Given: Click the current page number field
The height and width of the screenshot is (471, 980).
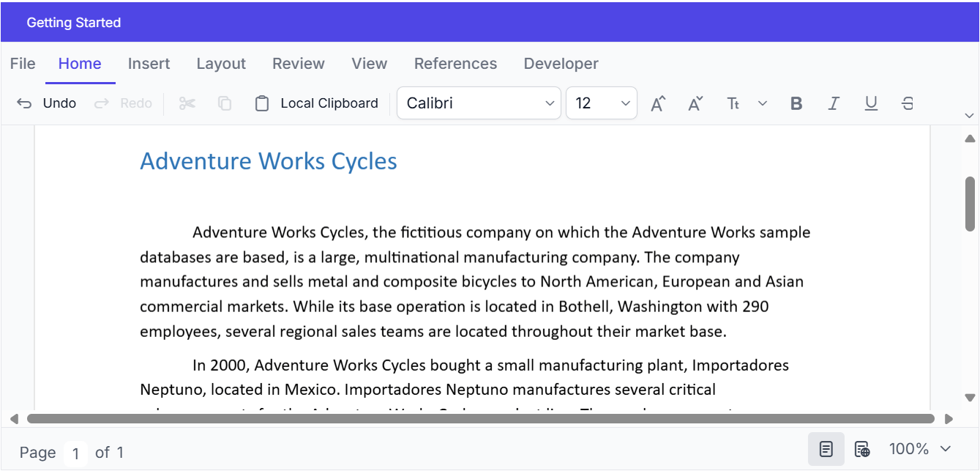Looking at the screenshot, I should 75,453.
